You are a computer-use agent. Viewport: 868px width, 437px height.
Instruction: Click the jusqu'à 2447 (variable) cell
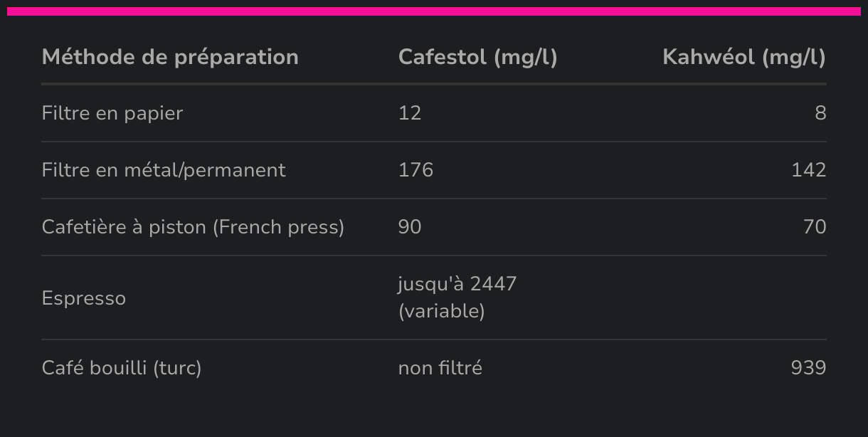[457, 298]
